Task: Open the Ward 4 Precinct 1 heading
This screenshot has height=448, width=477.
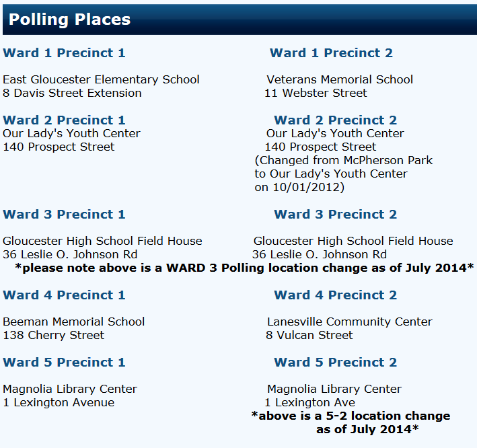Action: (64, 295)
